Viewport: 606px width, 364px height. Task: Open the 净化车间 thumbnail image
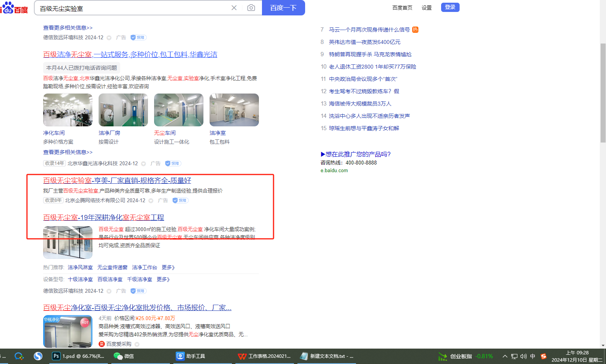(x=68, y=110)
